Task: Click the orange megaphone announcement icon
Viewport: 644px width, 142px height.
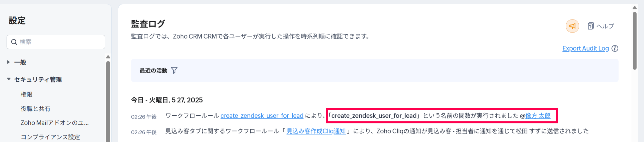Action: [572, 26]
